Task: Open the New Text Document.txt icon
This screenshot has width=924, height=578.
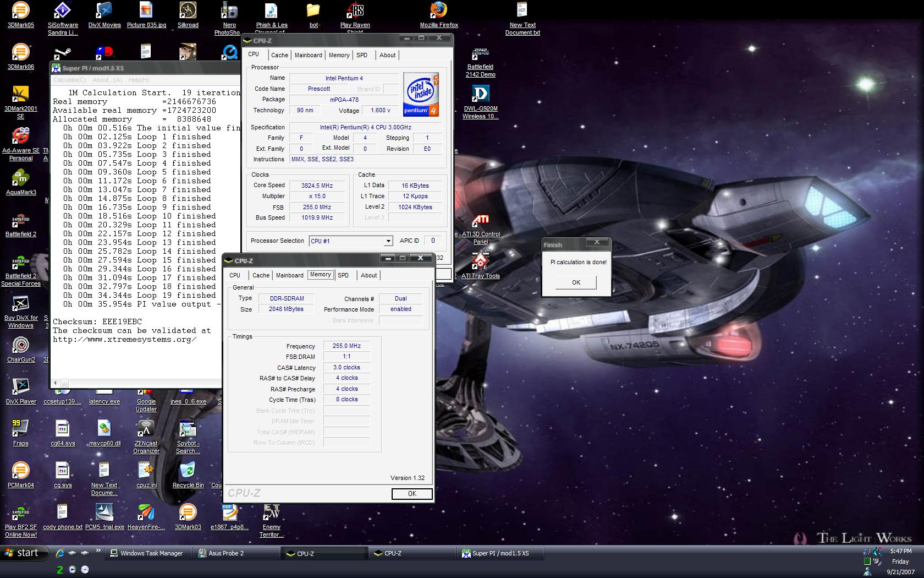Action: coord(522,18)
